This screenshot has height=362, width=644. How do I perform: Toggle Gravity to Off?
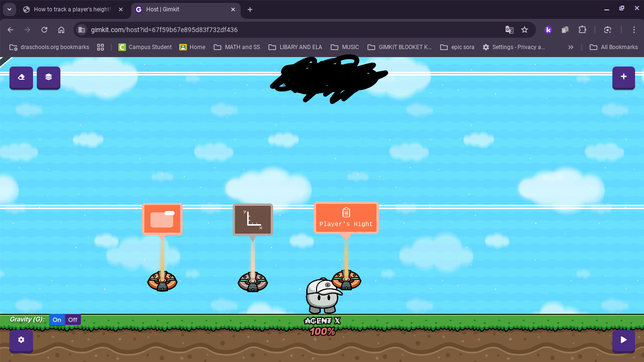pyautogui.click(x=72, y=320)
